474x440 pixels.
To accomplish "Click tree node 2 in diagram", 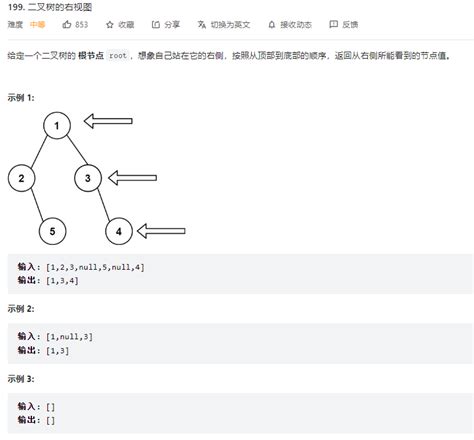I will 21,178.
